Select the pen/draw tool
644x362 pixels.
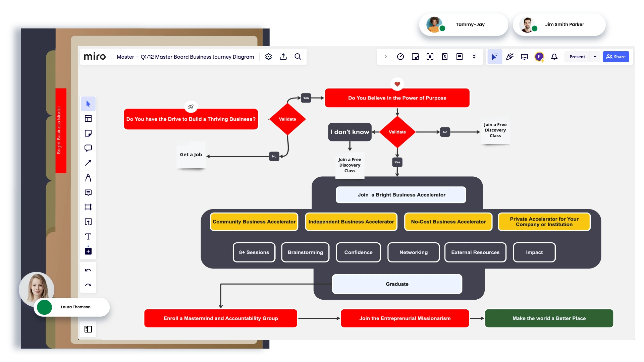88,177
